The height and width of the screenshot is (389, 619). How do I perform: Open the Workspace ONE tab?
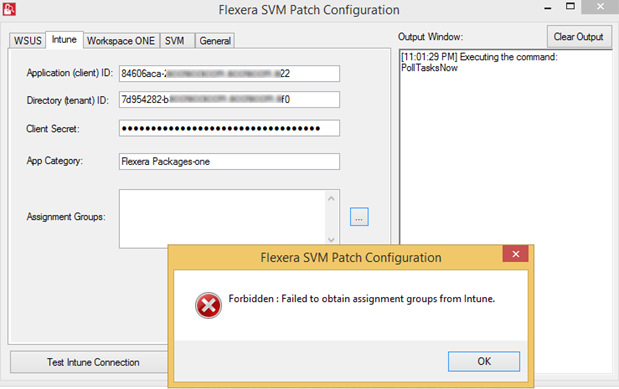click(x=121, y=41)
